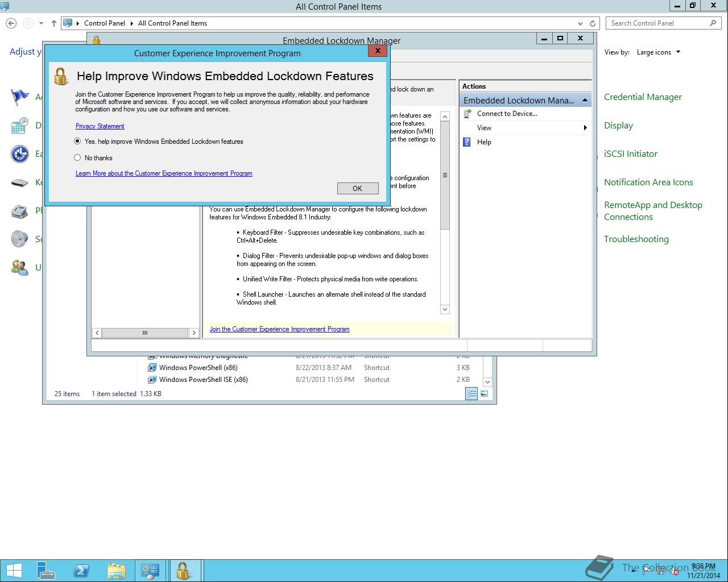Viewport: 728px width, 582px height.
Task: Open recent locations dropdown beside back button
Action: tap(41, 23)
